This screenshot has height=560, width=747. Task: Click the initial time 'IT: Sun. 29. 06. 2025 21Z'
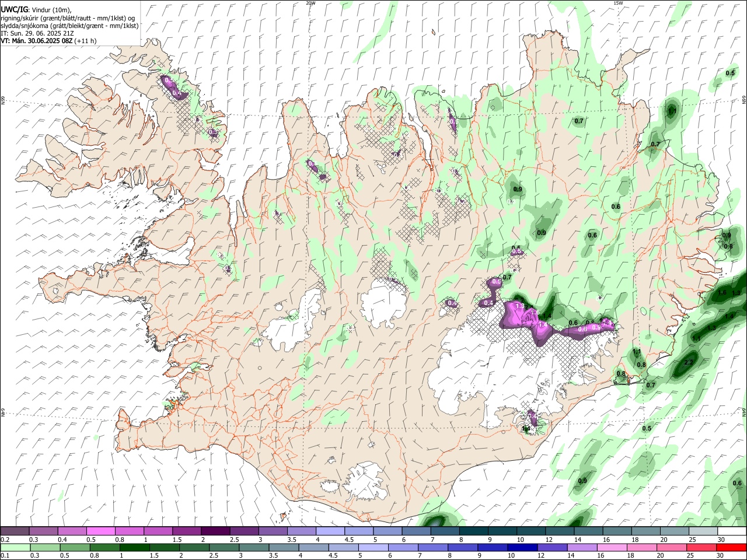(38, 33)
